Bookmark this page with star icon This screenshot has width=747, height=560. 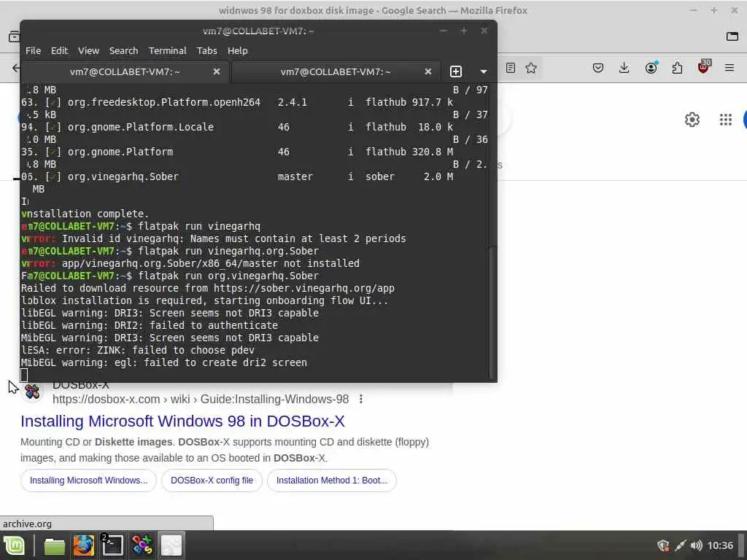[x=531, y=68]
